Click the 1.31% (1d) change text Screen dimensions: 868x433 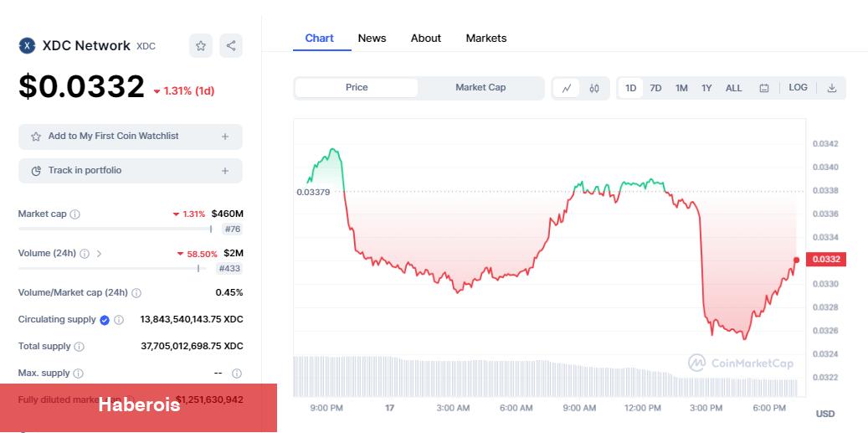click(x=184, y=90)
